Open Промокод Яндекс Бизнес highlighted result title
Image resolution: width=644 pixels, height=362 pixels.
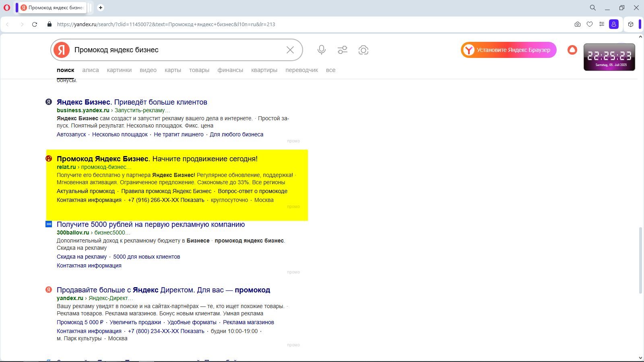pos(157,159)
